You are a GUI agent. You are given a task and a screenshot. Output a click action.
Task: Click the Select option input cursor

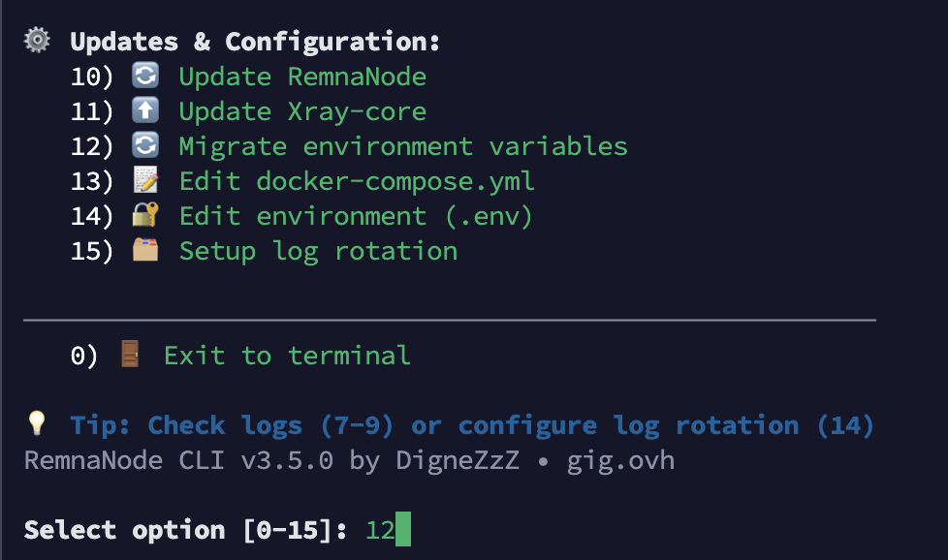pyautogui.click(x=403, y=530)
